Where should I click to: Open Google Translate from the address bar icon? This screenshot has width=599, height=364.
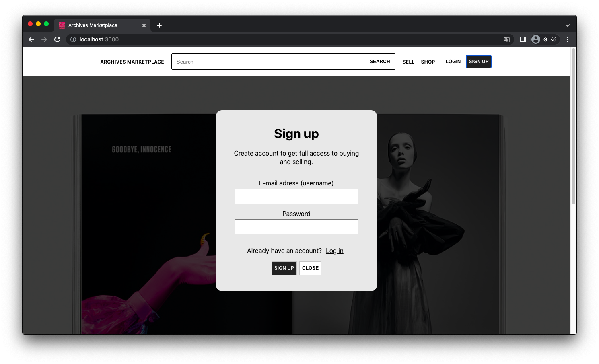(x=507, y=39)
